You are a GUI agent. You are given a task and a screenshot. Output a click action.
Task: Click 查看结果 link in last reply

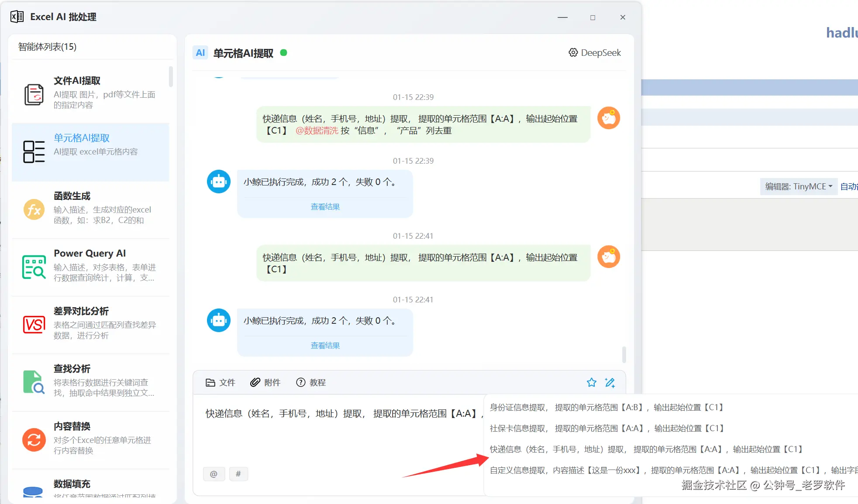325,346
